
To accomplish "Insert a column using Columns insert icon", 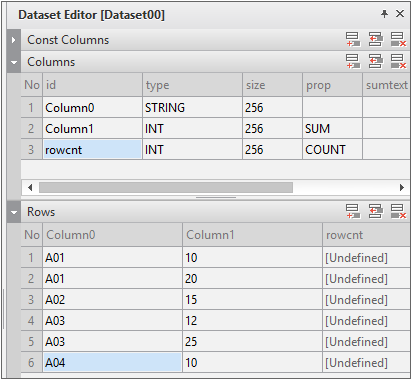I will coord(375,61).
